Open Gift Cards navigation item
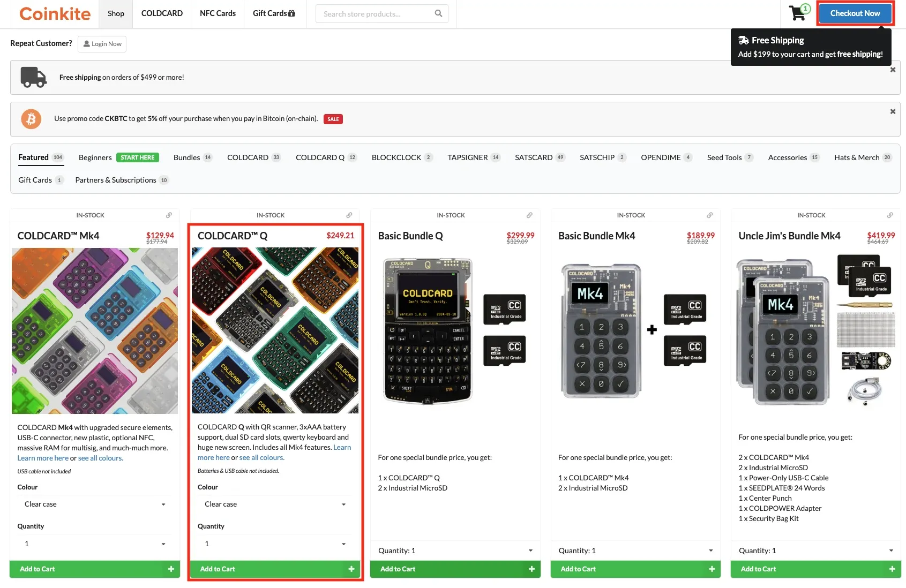 click(274, 13)
